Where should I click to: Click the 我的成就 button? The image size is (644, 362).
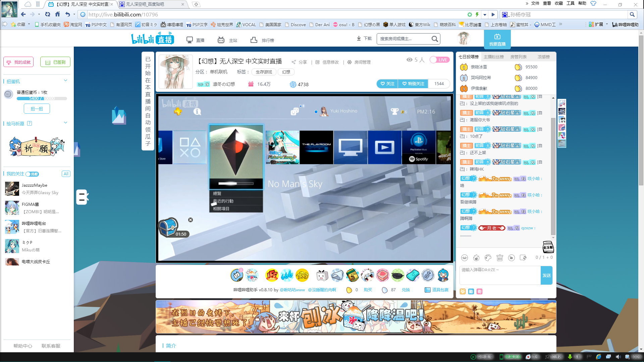point(18,62)
